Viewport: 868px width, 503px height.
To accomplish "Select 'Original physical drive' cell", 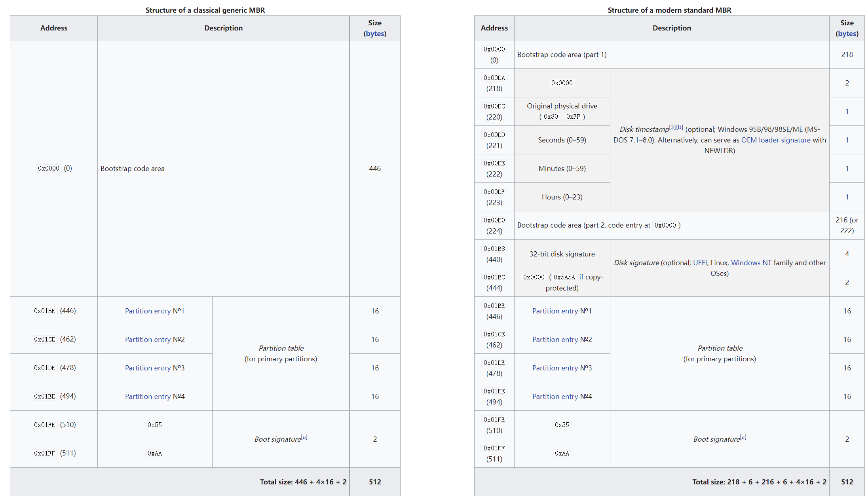I will 562,112.
